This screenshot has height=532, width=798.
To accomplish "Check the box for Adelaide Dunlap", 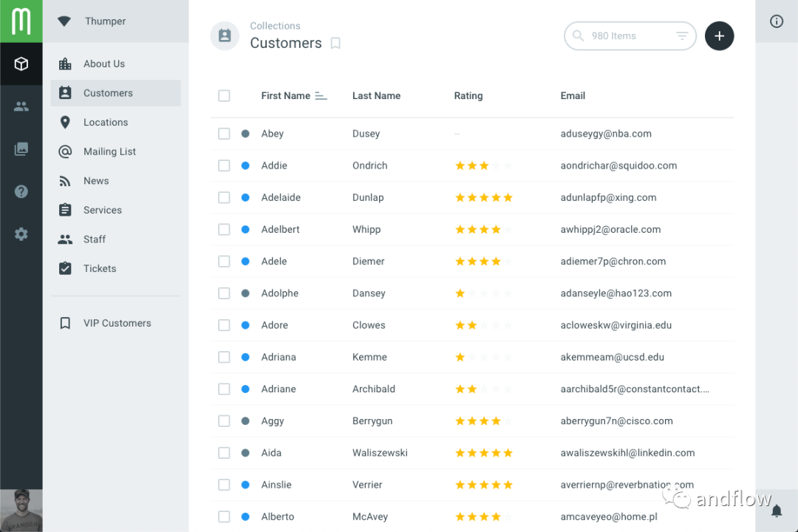I will tap(224, 198).
